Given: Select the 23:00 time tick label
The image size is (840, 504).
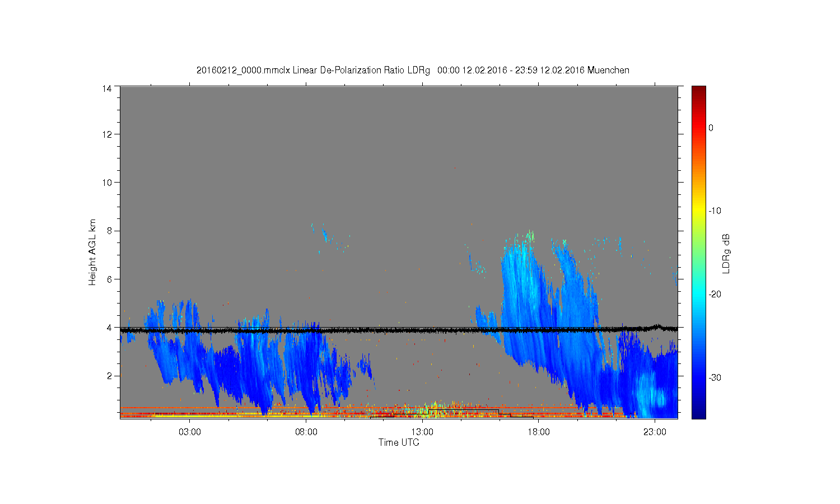Looking at the screenshot, I should coord(655,432).
